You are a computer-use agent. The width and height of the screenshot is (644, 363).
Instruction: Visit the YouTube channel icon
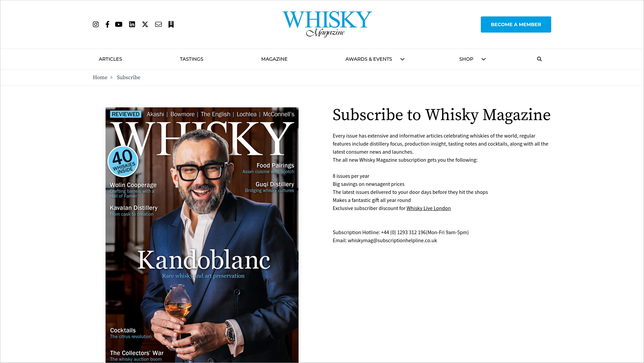point(119,24)
